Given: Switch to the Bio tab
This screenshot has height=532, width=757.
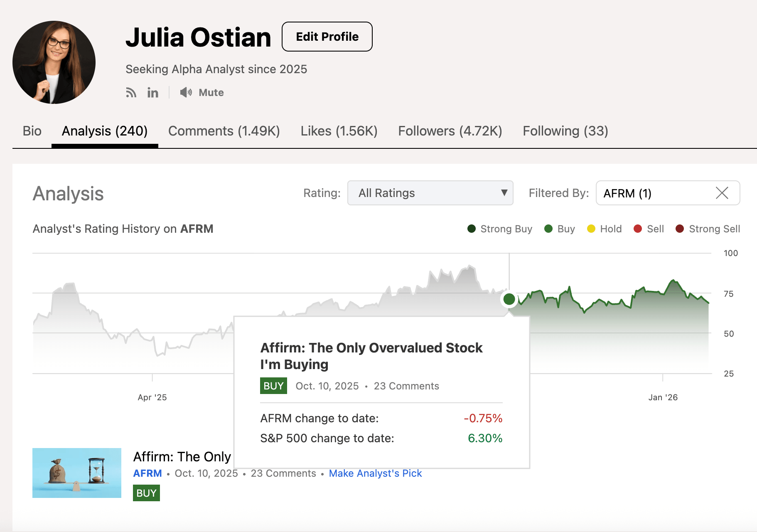Looking at the screenshot, I should click(32, 131).
